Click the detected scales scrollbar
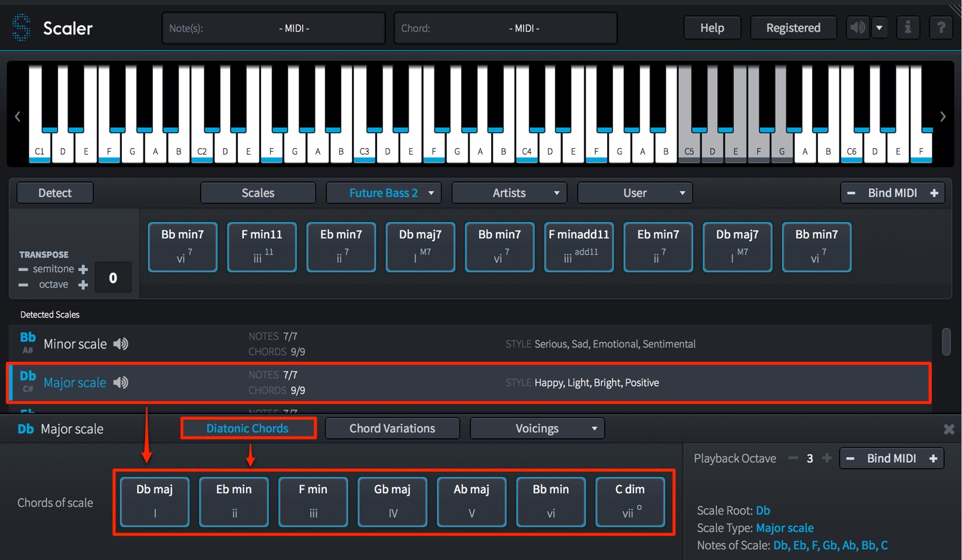Viewport: 962px width, 560px height. (x=946, y=341)
